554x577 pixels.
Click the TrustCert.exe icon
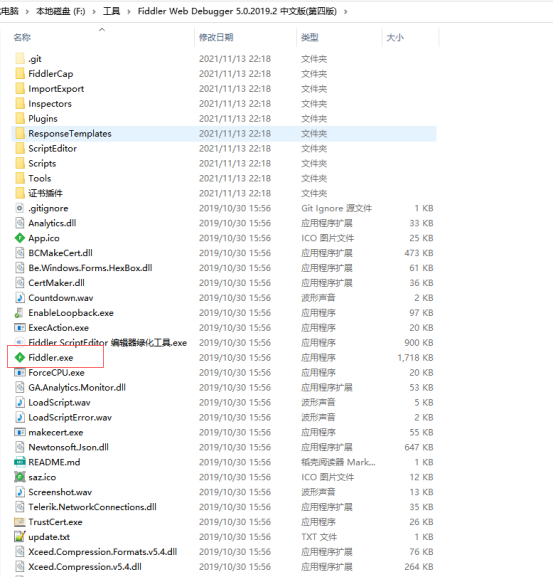coord(20,522)
